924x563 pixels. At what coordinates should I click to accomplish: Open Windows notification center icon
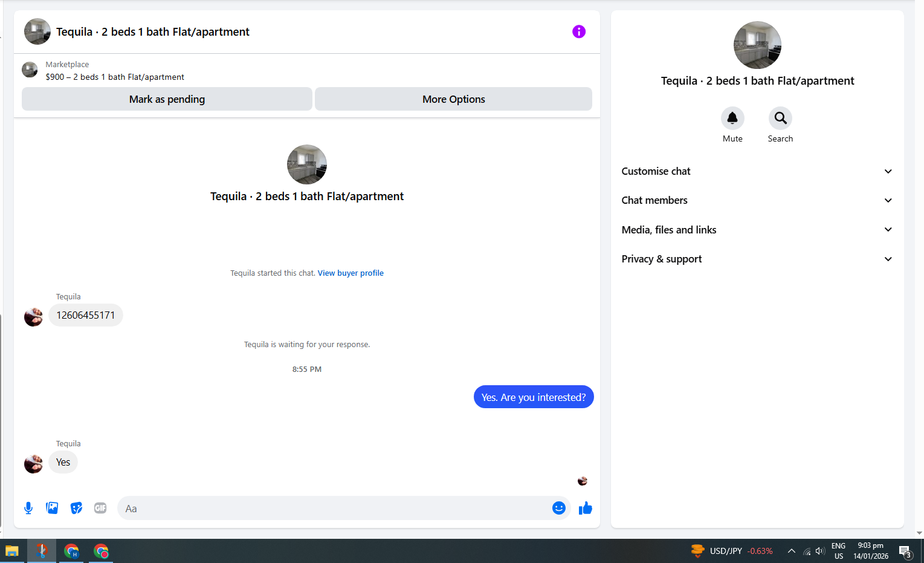coord(905,551)
